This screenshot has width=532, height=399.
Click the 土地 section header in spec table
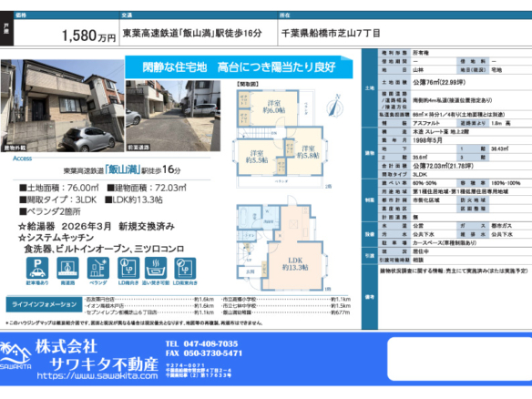370,87
